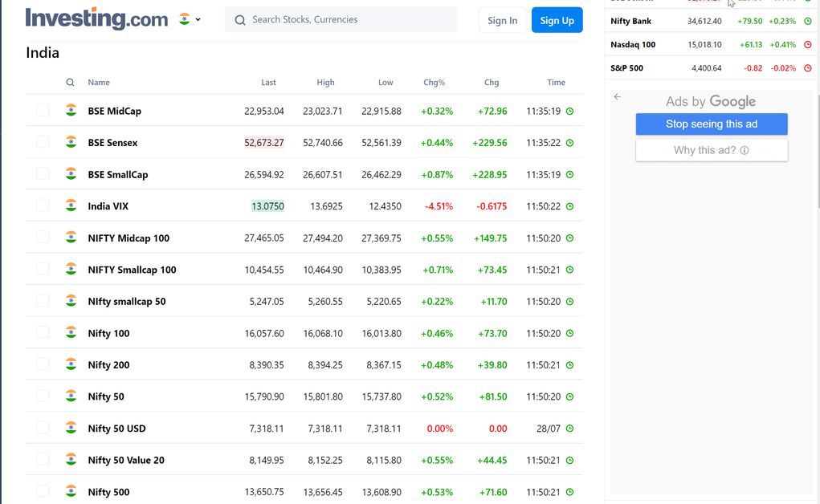The image size is (820, 504).
Task: Sort the table by Chg% column
Action: 434,83
